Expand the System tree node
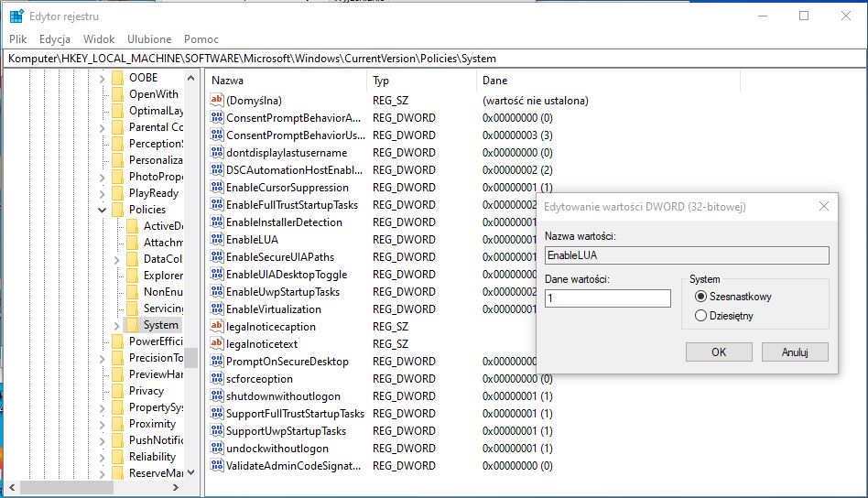868x498 pixels. tap(117, 325)
